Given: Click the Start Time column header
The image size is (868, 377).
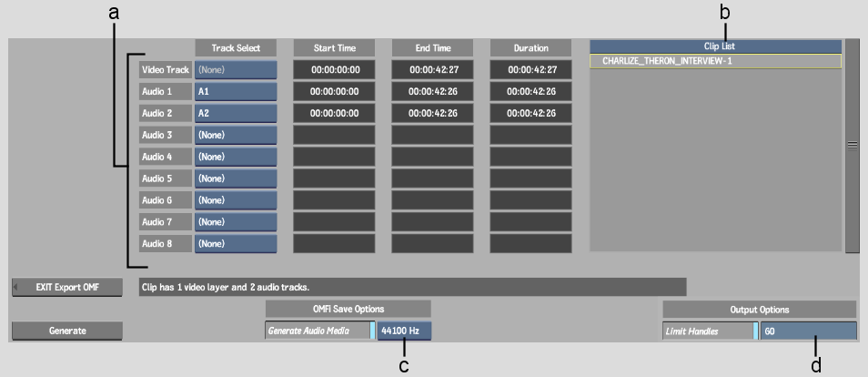Looking at the screenshot, I should [334, 47].
